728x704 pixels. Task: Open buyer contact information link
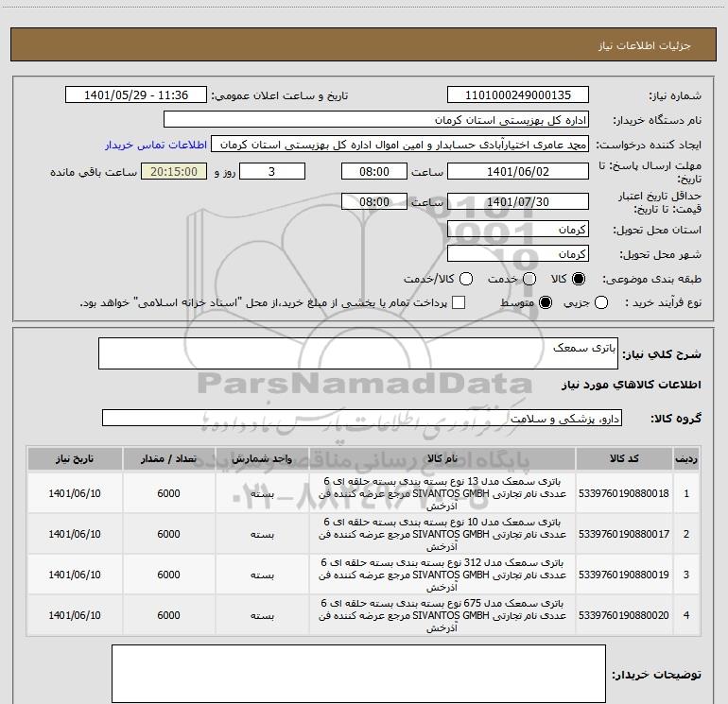pyautogui.click(x=156, y=145)
